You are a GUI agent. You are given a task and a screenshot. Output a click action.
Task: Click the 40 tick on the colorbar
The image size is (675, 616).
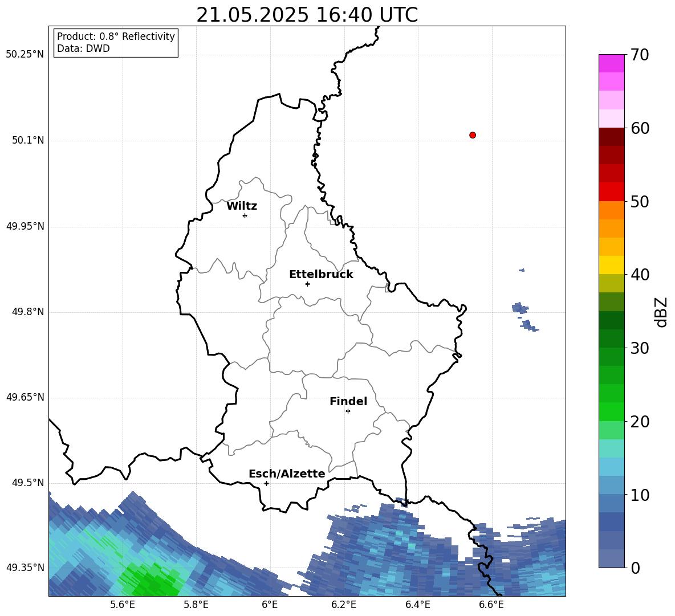pyautogui.click(x=640, y=275)
